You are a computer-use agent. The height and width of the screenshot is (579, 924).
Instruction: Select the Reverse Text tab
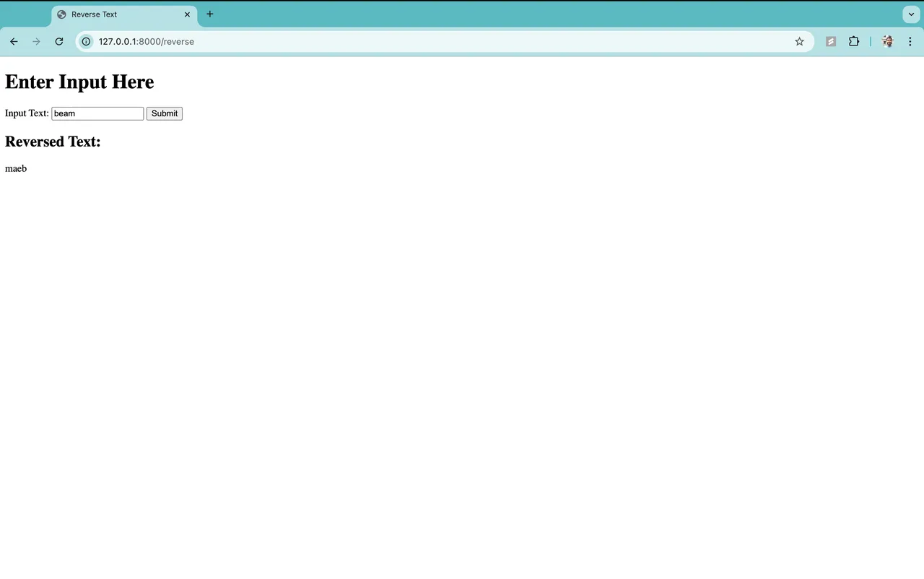point(124,14)
